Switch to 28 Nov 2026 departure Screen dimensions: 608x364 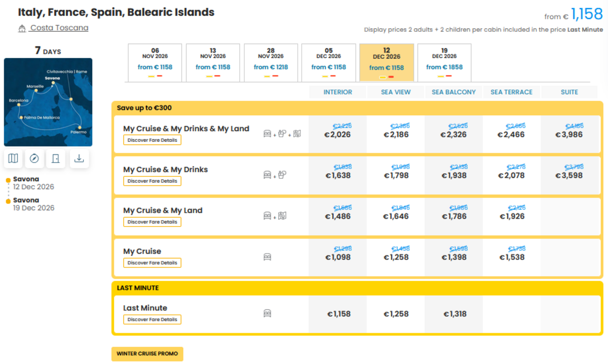click(x=271, y=63)
